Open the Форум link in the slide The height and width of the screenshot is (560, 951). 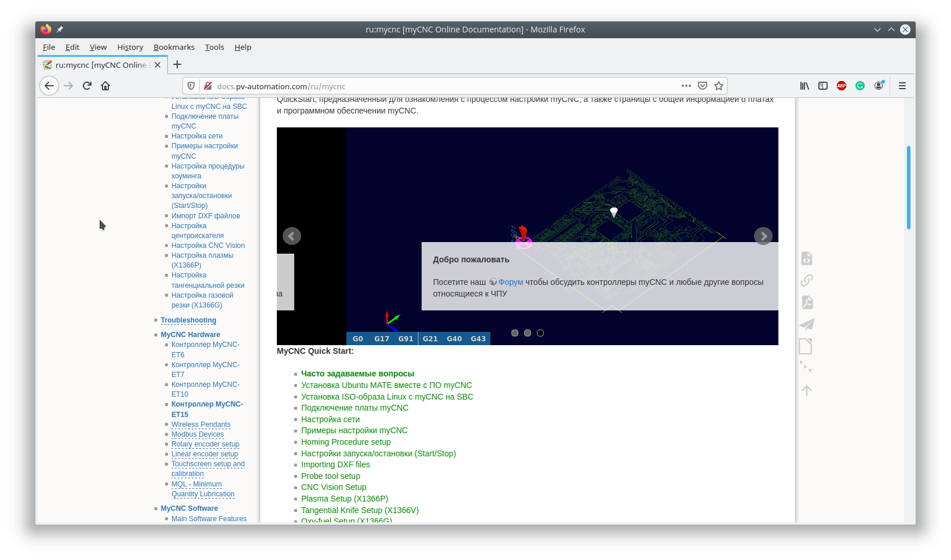[x=511, y=282]
